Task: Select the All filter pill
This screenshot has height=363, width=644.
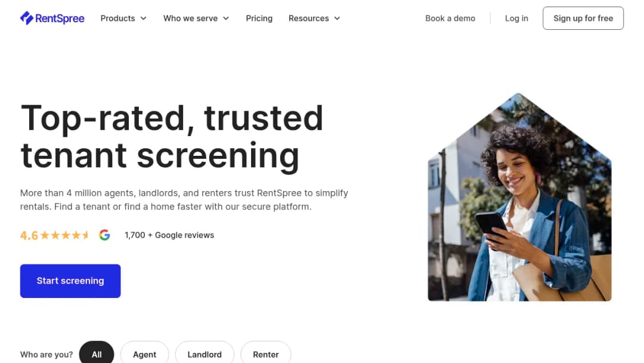Action: 97,353
